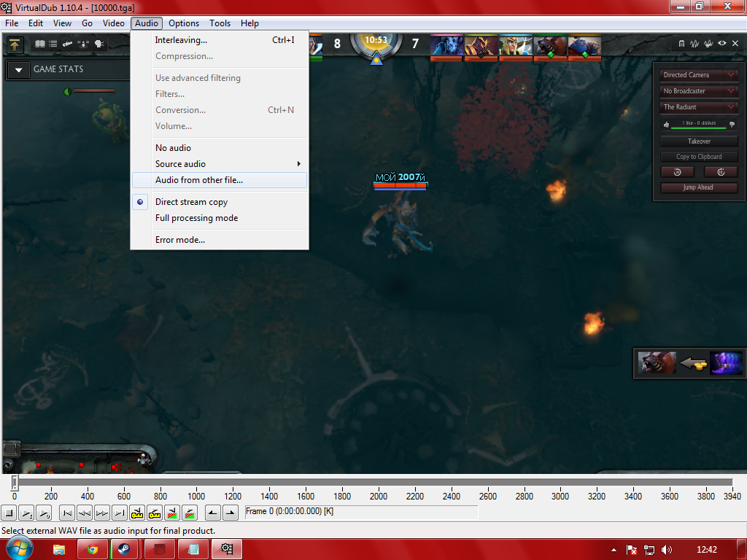Click the VirtualDub taskbar button

227,550
